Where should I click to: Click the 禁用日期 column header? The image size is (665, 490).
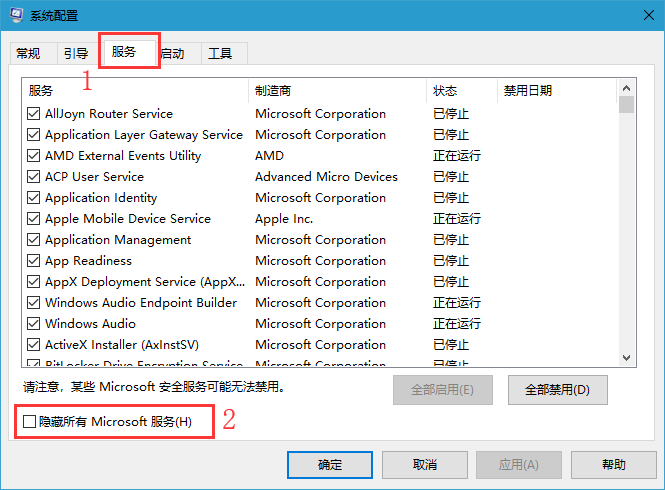pyautogui.click(x=555, y=91)
